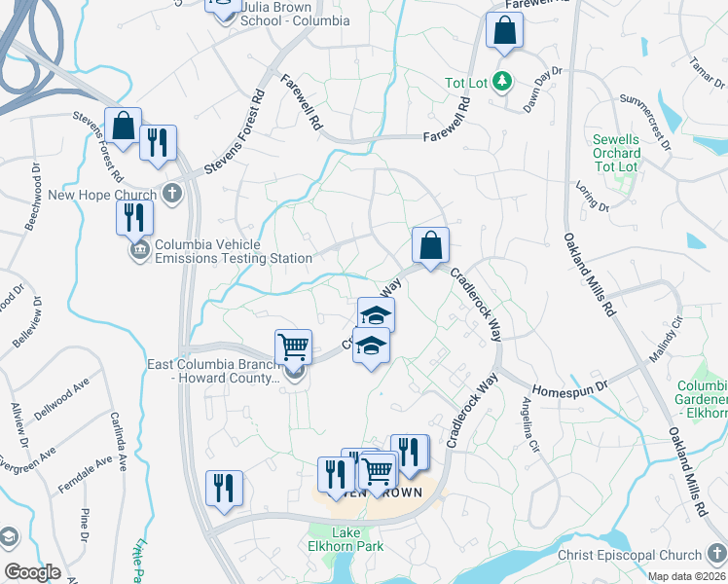This screenshot has height=584, width=728.
Task: Click the Loring Dr label
Action: 593,197
